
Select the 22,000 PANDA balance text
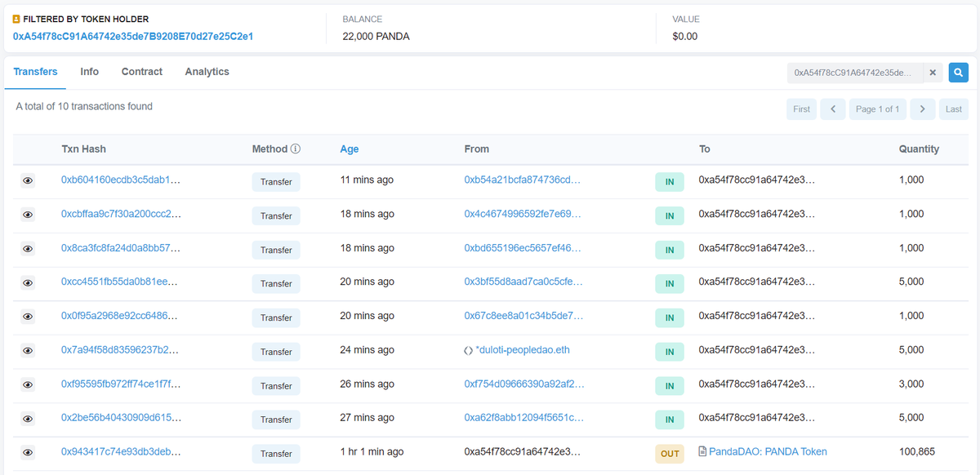[x=376, y=36]
